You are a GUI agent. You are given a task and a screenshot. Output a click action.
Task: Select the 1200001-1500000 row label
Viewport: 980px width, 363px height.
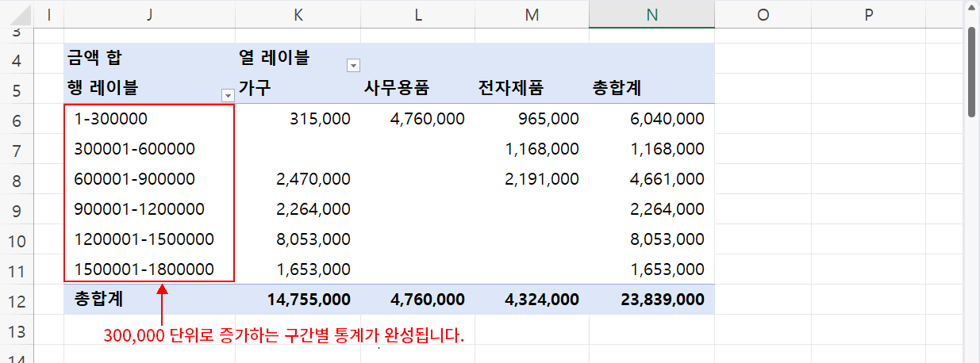[150, 239]
